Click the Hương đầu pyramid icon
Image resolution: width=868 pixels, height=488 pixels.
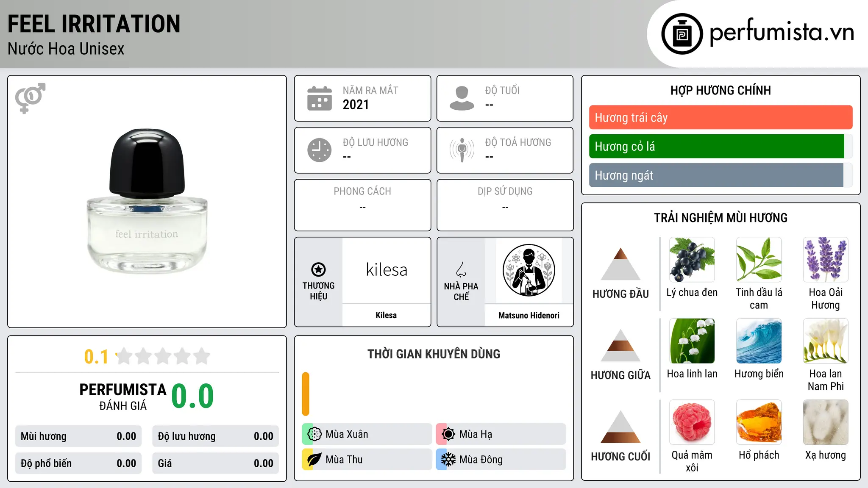(621, 264)
